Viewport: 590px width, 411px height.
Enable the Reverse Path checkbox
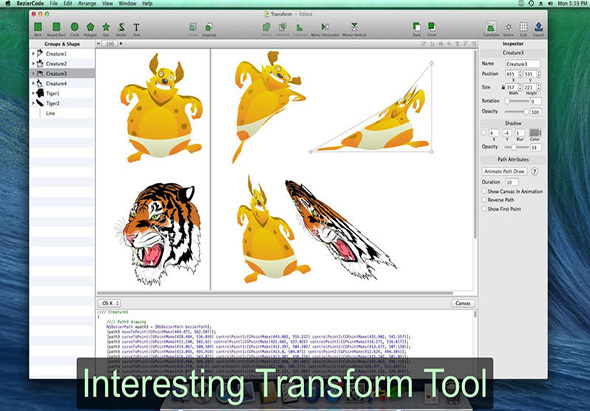click(x=484, y=200)
